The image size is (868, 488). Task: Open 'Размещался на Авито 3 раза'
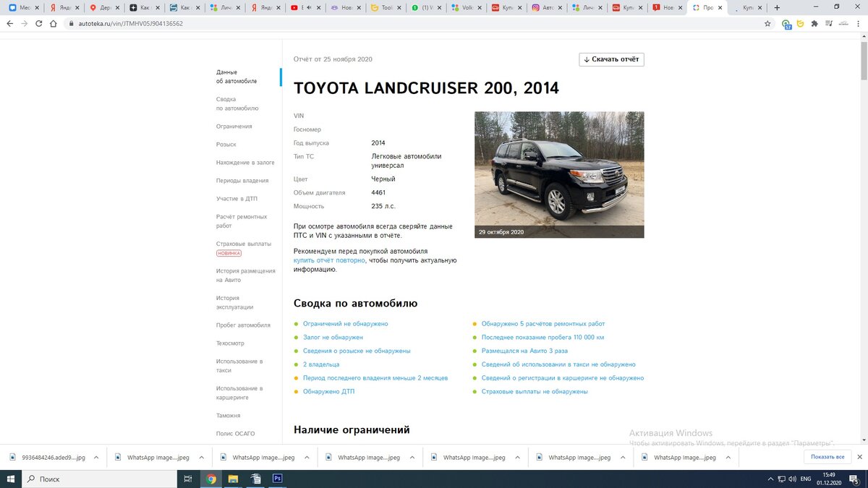pos(524,351)
